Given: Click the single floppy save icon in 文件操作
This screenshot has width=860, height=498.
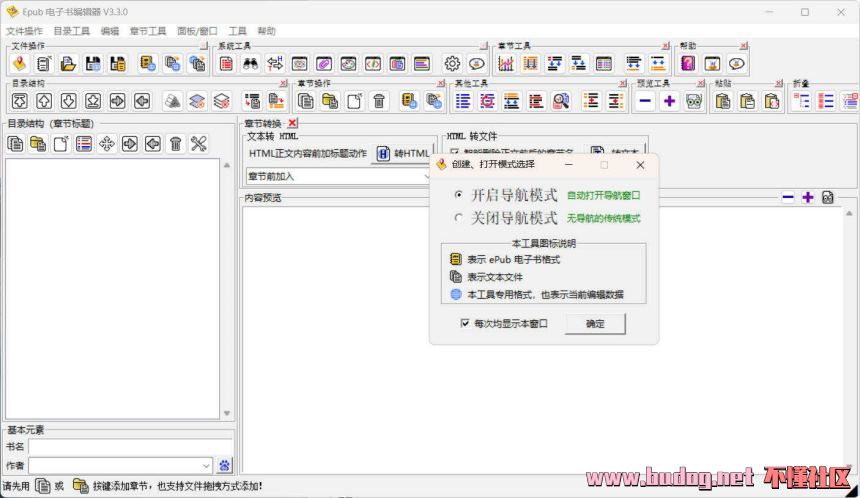Looking at the screenshot, I should pyautogui.click(x=93, y=64).
